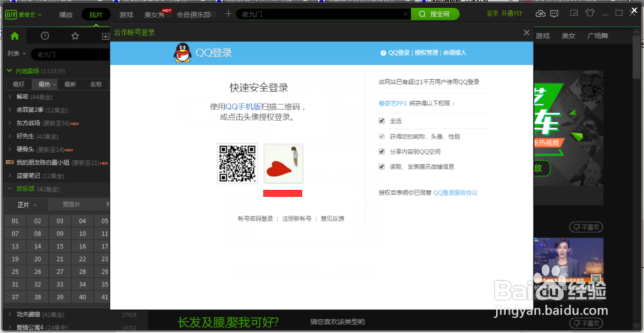Viewport: 644px width, 333px height.
Task: Close the 合作帐号登录 dialog
Action: tap(527, 33)
